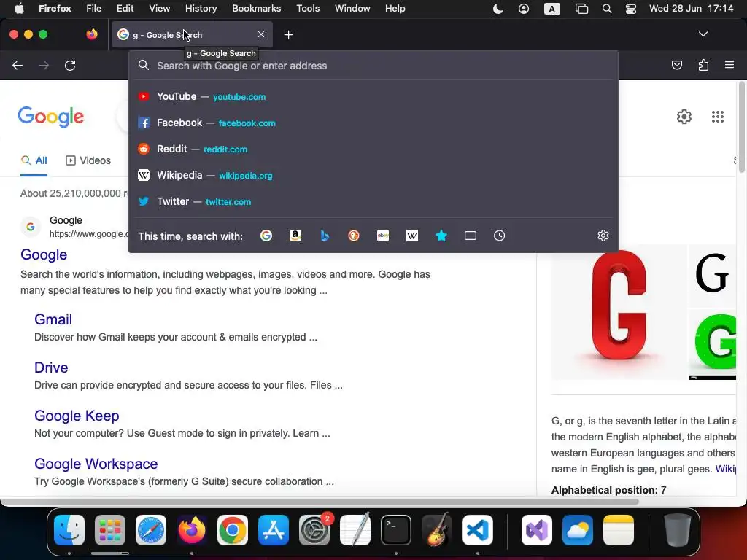747x560 pixels.
Task: Open the Gmail sitelink
Action: [x=53, y=319]
